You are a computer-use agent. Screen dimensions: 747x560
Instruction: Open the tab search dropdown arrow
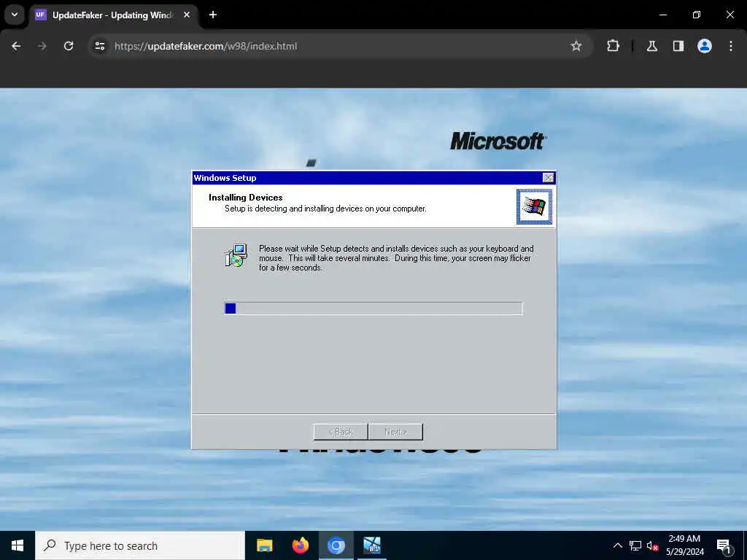tap(15, 15)
